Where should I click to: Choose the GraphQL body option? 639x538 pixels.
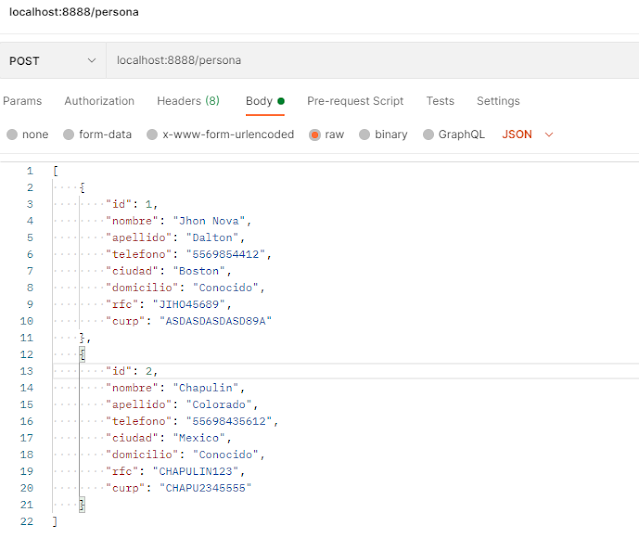pos(428,134)
